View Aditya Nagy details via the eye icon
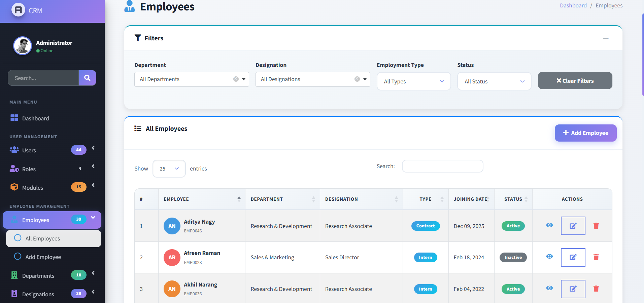This screenshot has height=303, width=644. tap(549, 225)
